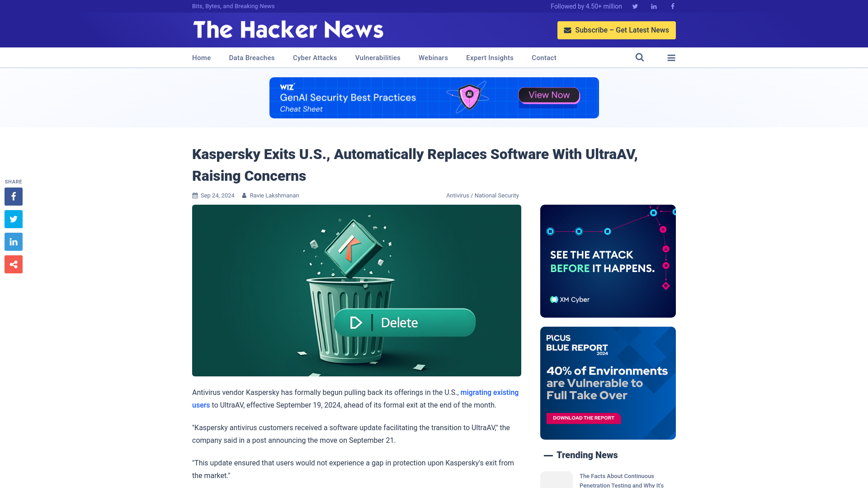Image resolution: width=868 pixels, height=488 pixels.
Task: Click the Twitter social link in header
Action: tap(635, 6)
